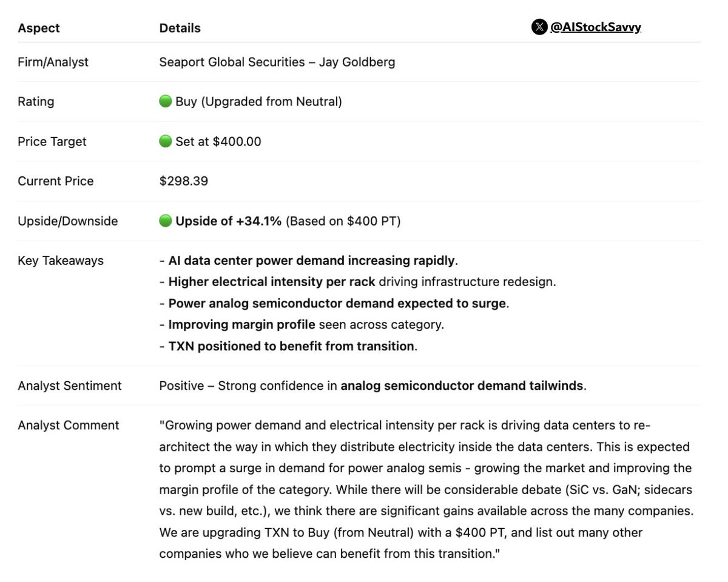The image size is (728, 582).
Task: Click analog semiconductor demand tailwinds bold text
Action: (462, 386)
